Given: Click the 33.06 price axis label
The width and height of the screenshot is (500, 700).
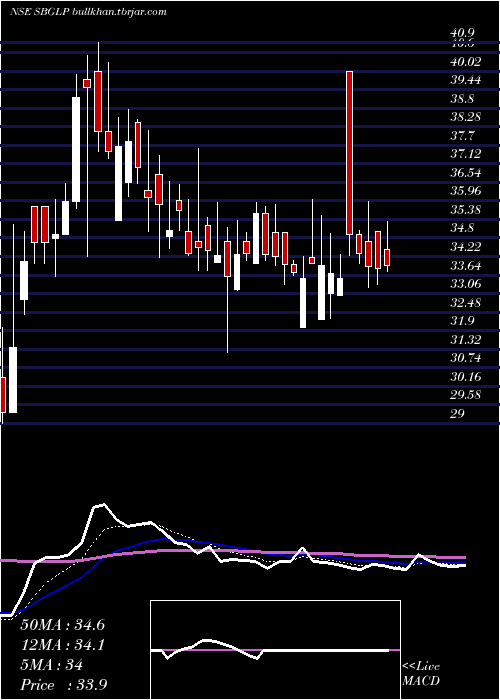Looking at the screenshot, I should click(465, 284).
